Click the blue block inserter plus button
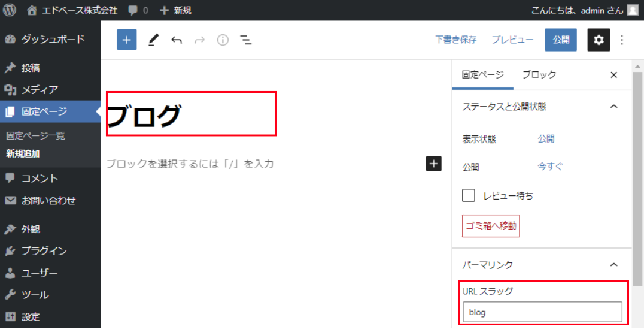 click(126, 40)
